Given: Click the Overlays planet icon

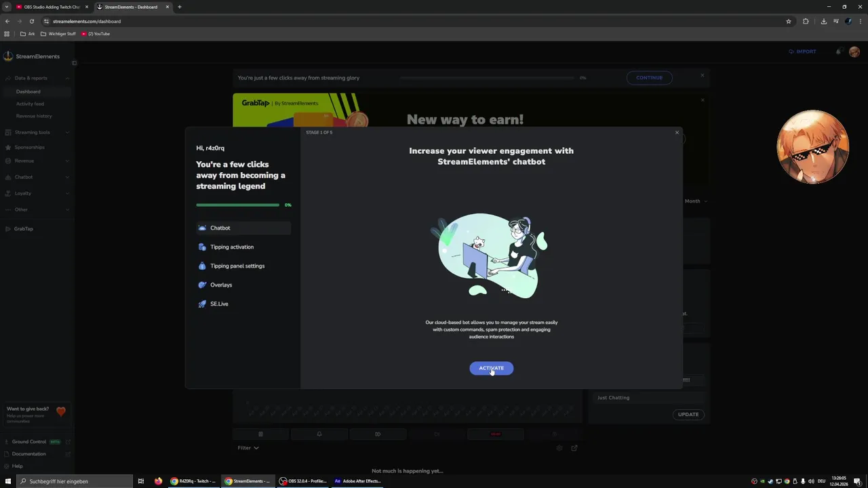Looking at the screenshot, I should point(202,285).
